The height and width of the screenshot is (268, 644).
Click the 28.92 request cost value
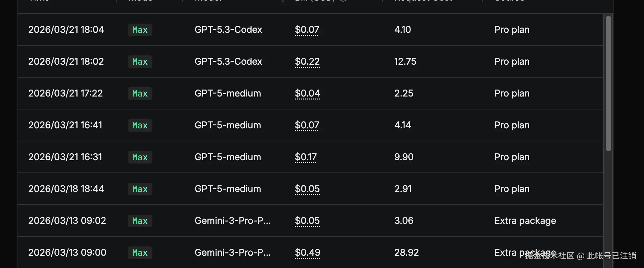point(406,253)
